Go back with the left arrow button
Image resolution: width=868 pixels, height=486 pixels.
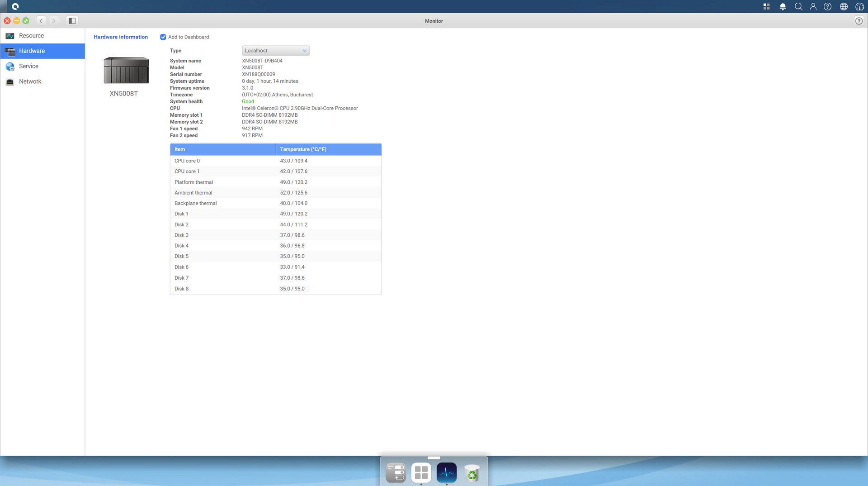click(41, 21)
